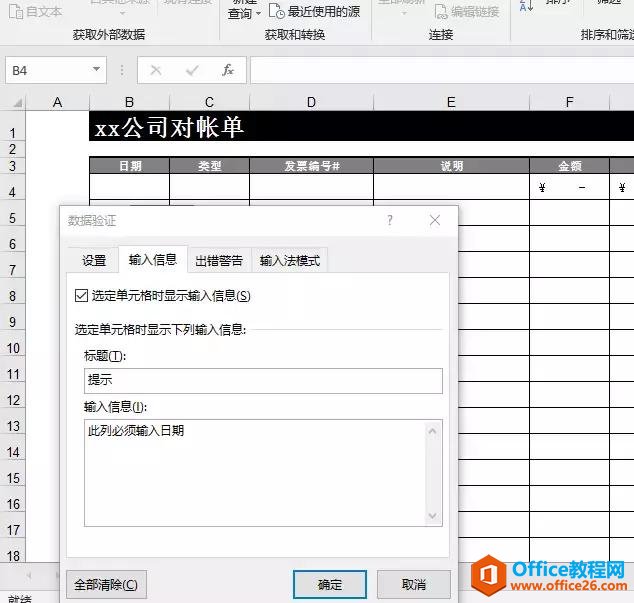
Task: Select column A header
Action: tap(57, 102)
